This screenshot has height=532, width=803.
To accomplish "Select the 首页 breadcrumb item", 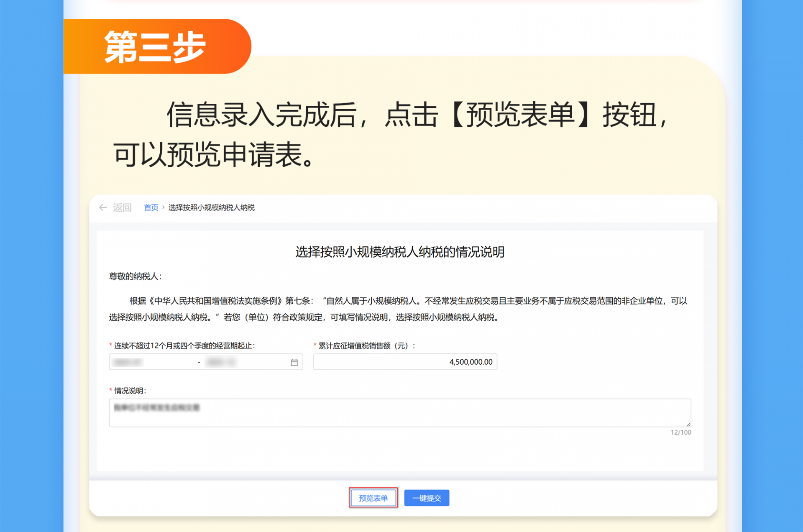I will click(x=151, y=208).
